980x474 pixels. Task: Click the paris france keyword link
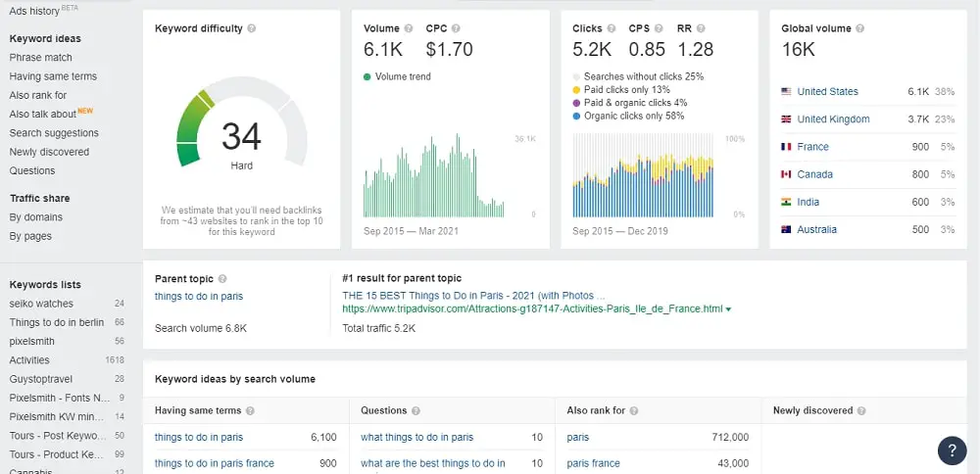[x=593, y=463]
